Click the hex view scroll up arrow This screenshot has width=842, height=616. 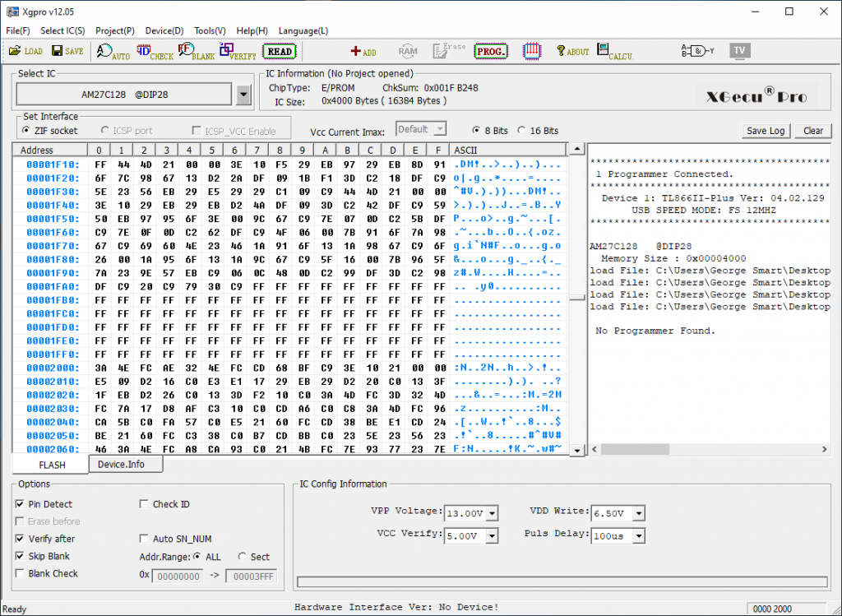click(576, 149)
